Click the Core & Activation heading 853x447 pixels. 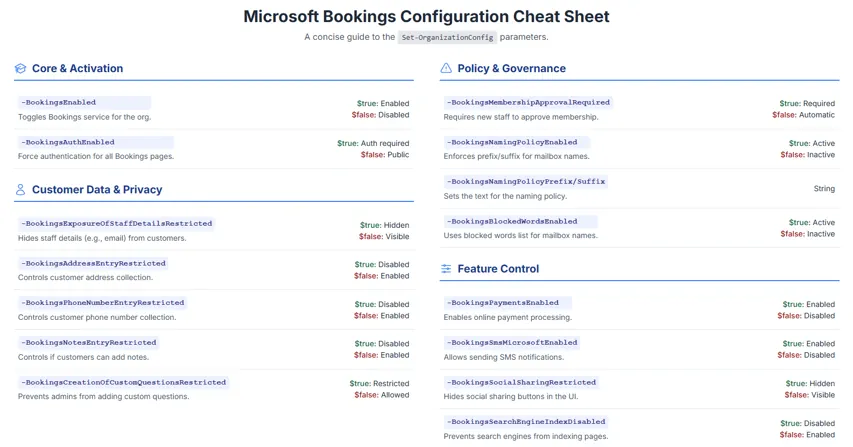tap(77, 69)
